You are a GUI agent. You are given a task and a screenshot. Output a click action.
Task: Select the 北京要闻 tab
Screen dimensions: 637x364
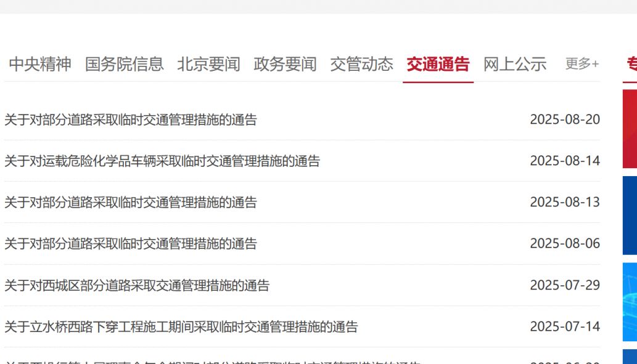(208, 64)
